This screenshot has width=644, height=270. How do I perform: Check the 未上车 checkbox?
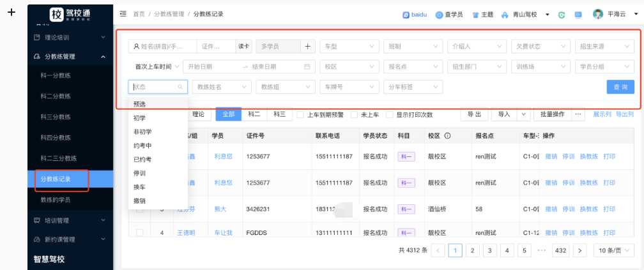click(355, 115)
